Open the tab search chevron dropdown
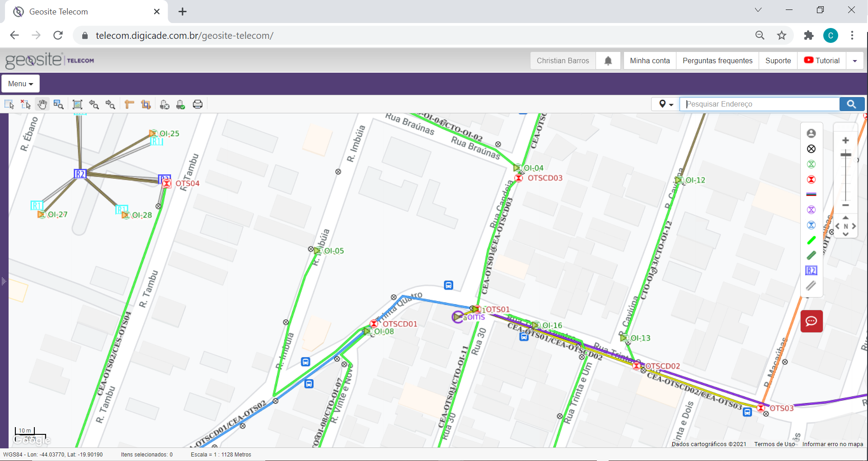Image resolution: width=868 pixels, height=461 pixels. click(x=758, y=10)
